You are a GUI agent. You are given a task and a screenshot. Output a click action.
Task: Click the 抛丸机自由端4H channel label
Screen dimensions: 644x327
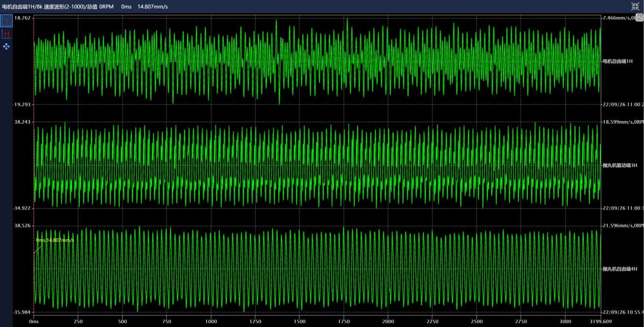pos(619,269)
